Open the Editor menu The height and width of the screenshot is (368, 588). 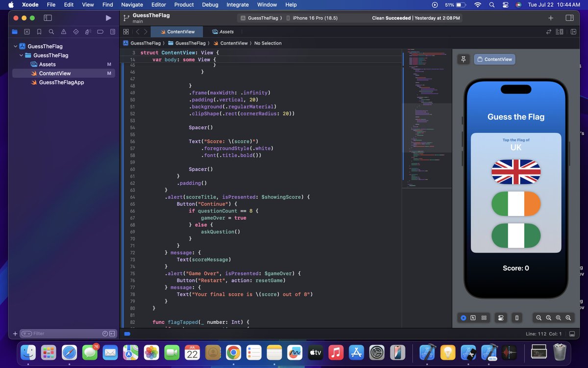pyautogui.click(x=159, y=4)
